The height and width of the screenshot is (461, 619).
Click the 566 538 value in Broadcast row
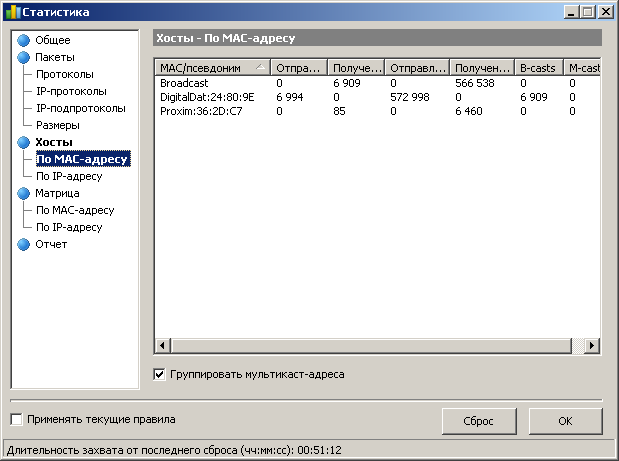pyautogui.click(x=475, y=83)
